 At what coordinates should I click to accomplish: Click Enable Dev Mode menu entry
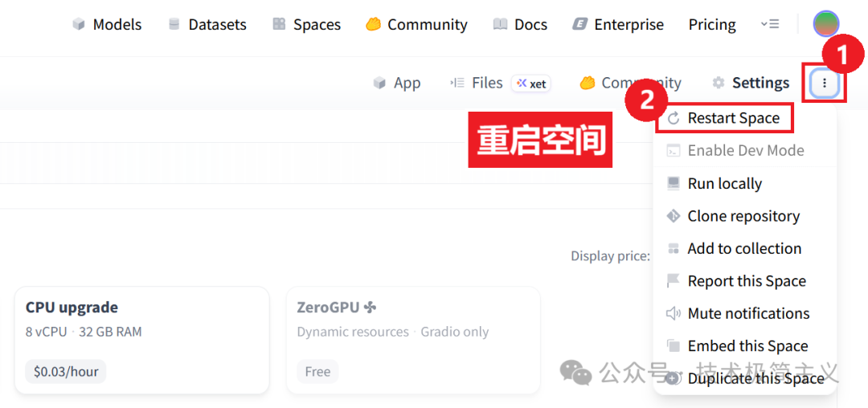point(744,150)
